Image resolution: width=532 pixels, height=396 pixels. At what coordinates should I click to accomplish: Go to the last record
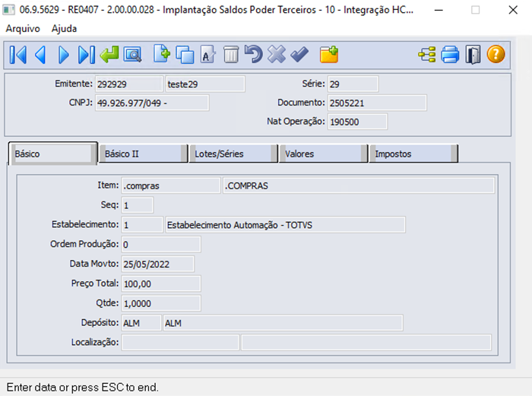tap(86, 55)
